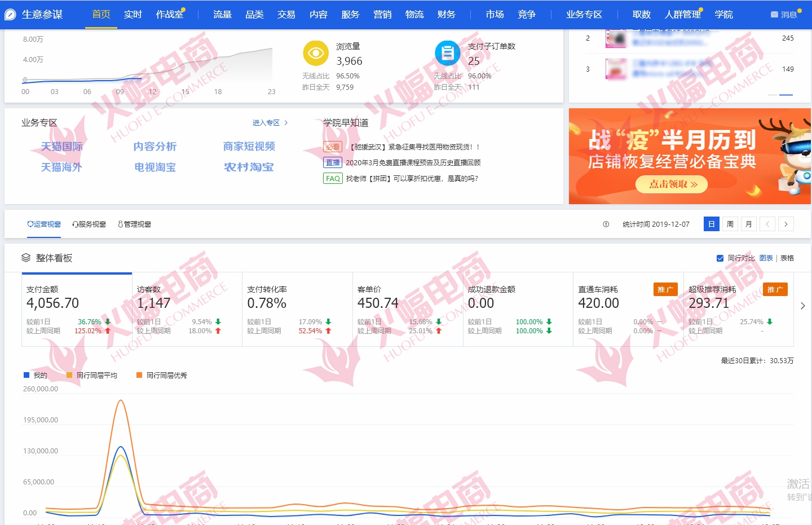This screenshot has height=525, width=812.
Task: Select the 访客数 metric card
Action: tap(187, 309)
